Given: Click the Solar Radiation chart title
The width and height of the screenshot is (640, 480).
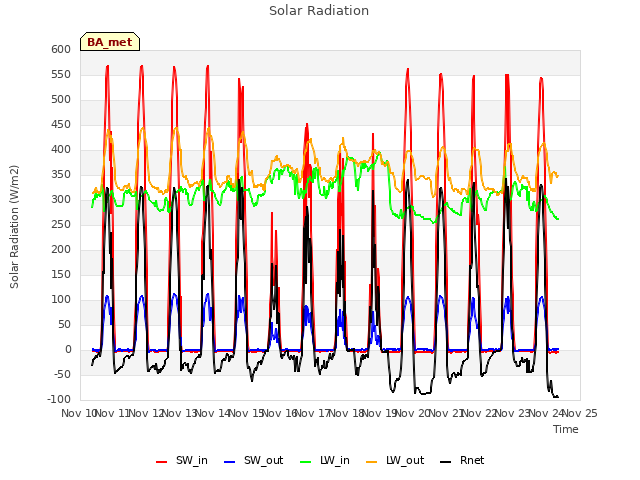Looking at the screenshot, I should pos(319,11).
